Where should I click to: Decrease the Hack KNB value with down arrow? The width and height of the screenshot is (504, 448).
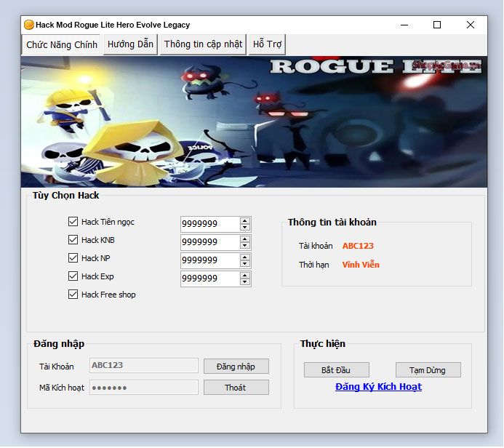pos(245,246)
